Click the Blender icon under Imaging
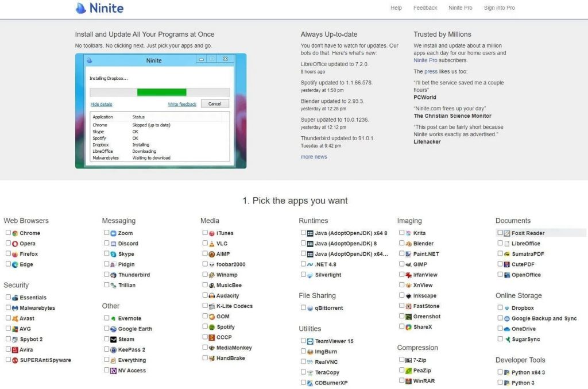 click(x=408, y=244)
